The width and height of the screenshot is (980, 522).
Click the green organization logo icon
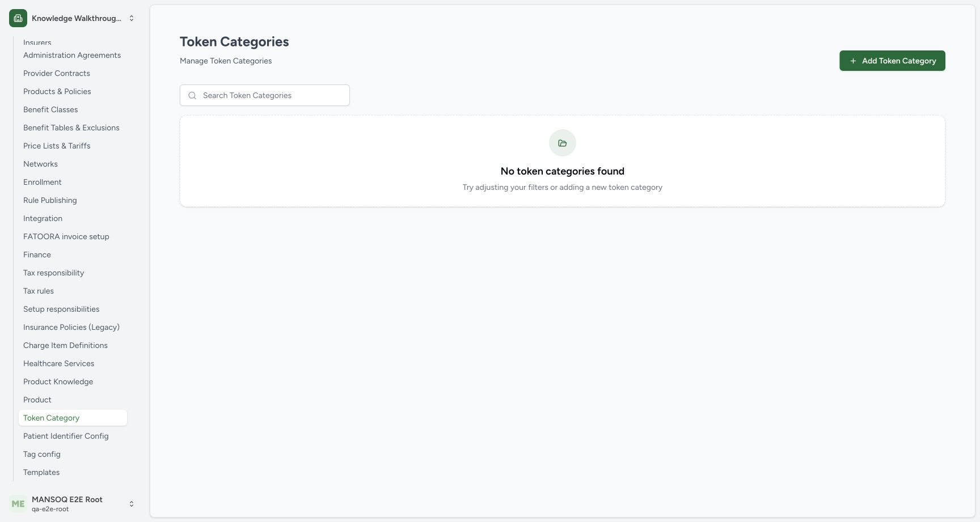point(18,18)
